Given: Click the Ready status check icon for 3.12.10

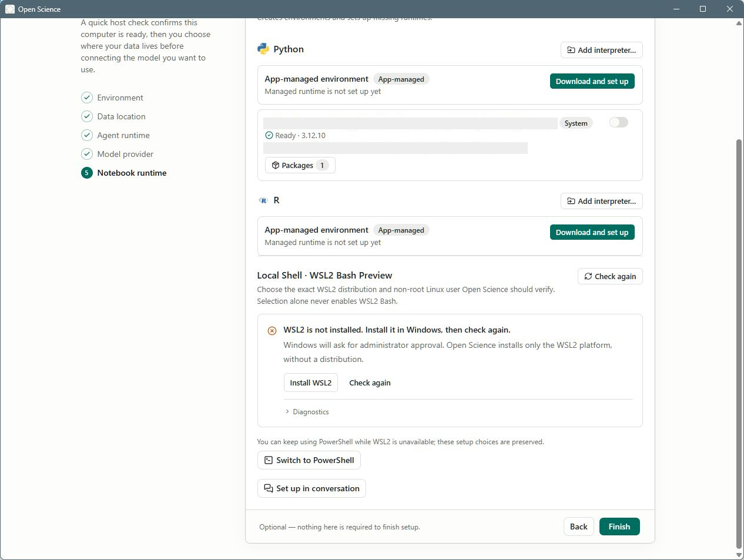Looking at the screenshot, I should [269, 135].
